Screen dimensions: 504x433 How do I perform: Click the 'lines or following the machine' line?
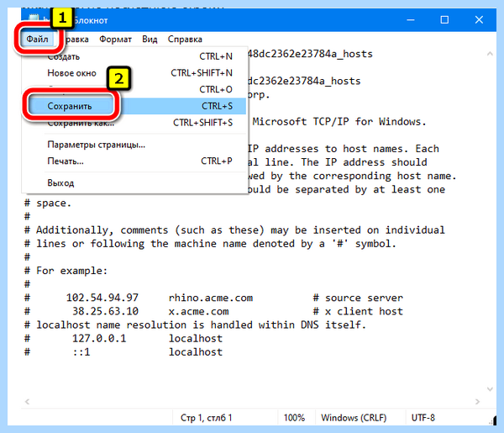coord(210,244)
